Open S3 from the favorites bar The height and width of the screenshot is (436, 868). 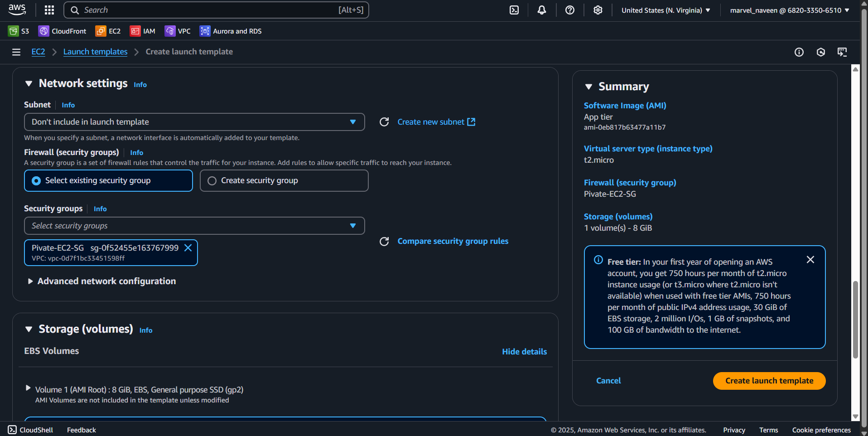click(19, 31)
